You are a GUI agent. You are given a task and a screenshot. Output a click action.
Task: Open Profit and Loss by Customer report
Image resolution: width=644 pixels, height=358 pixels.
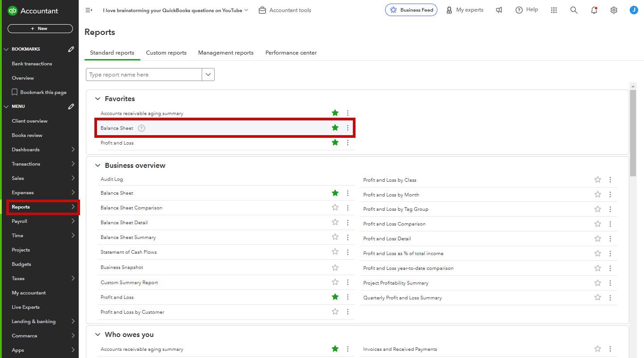tap(132, 312)
